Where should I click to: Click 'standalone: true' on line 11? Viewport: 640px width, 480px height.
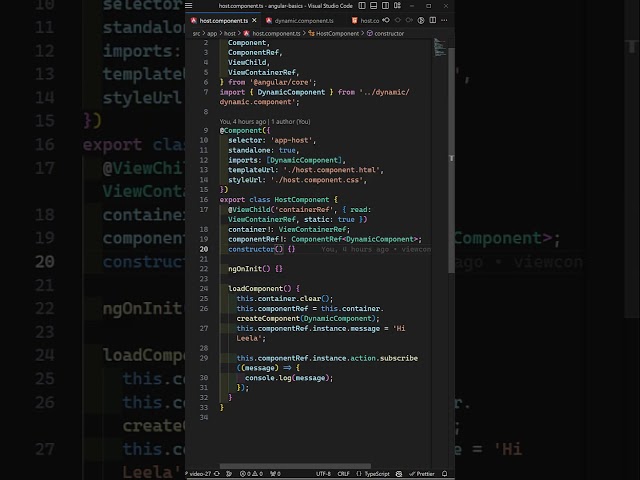pos(262,150)
